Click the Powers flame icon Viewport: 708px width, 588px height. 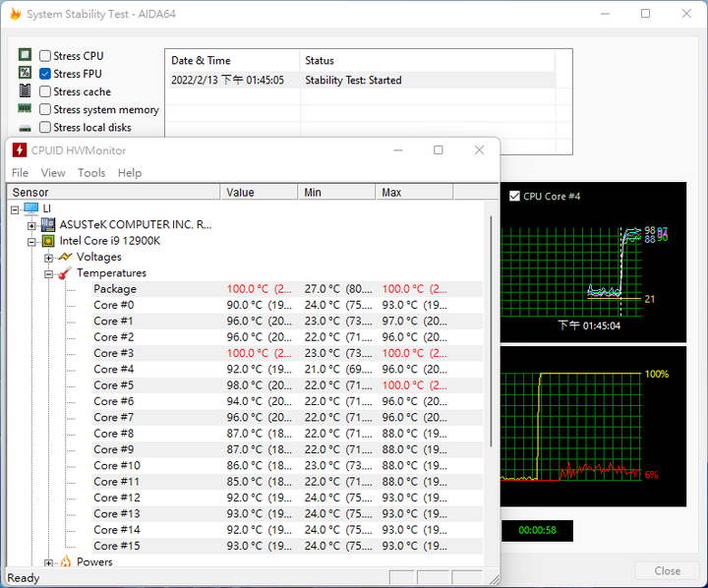pos(66,561)
